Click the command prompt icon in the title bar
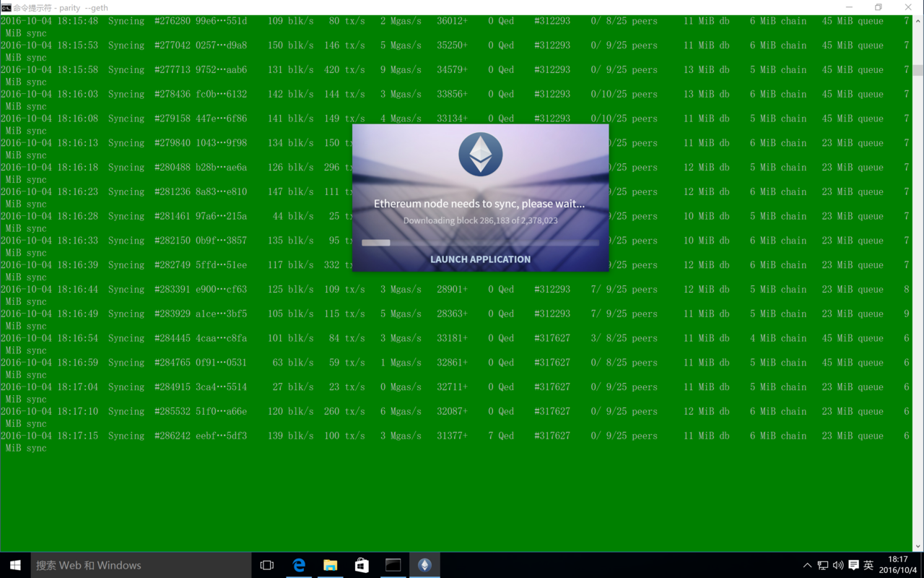Image resolution: width=924 pixels, height=578 pixels. [x=6, y=7]
